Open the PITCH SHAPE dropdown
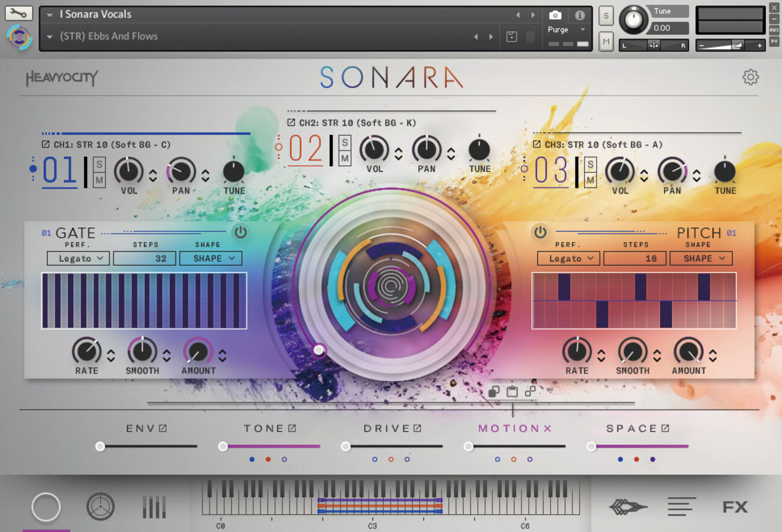 coord(701,258)
